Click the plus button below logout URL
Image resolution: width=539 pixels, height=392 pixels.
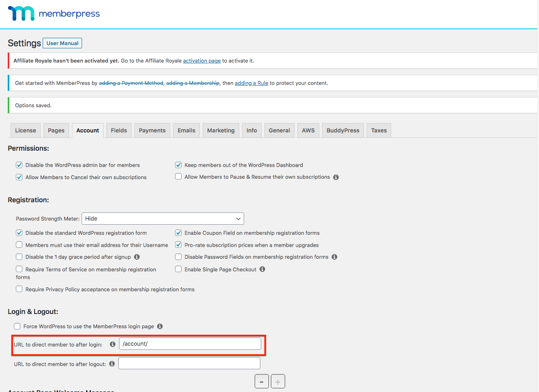pos(278,381)
